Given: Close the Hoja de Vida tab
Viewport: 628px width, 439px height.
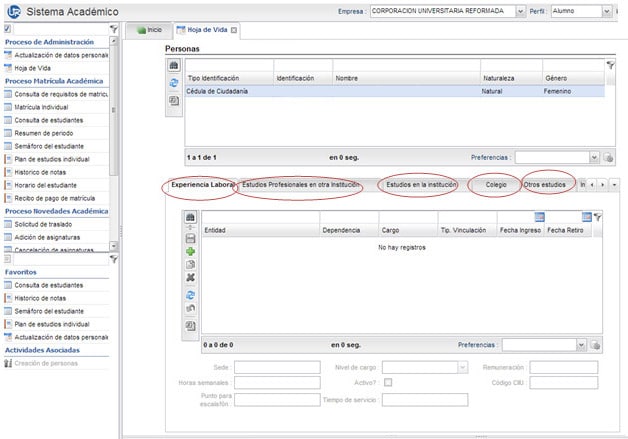Looking at the screenshot, I should click(x=234, y=30).
